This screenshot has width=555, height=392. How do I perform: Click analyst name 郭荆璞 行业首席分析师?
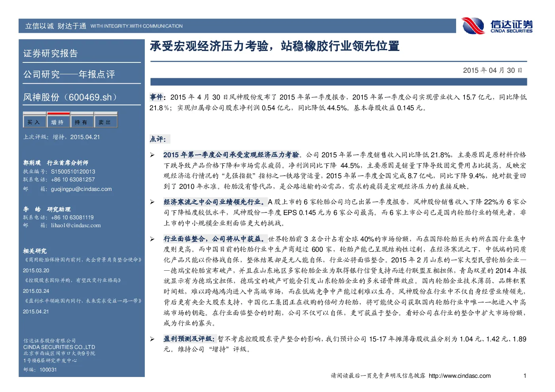click(x=55, y=163)
